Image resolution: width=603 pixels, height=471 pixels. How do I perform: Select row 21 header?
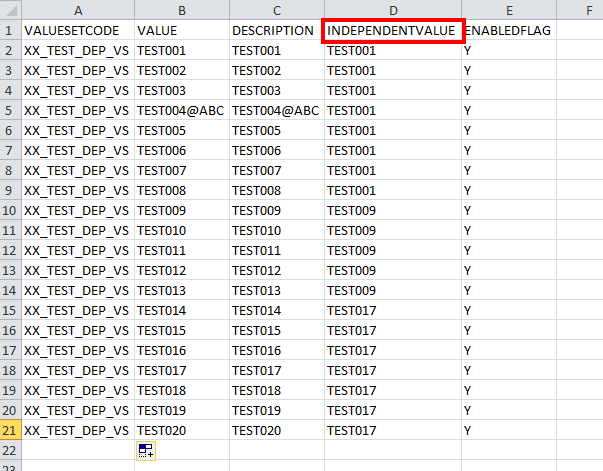tap(11, 430)
